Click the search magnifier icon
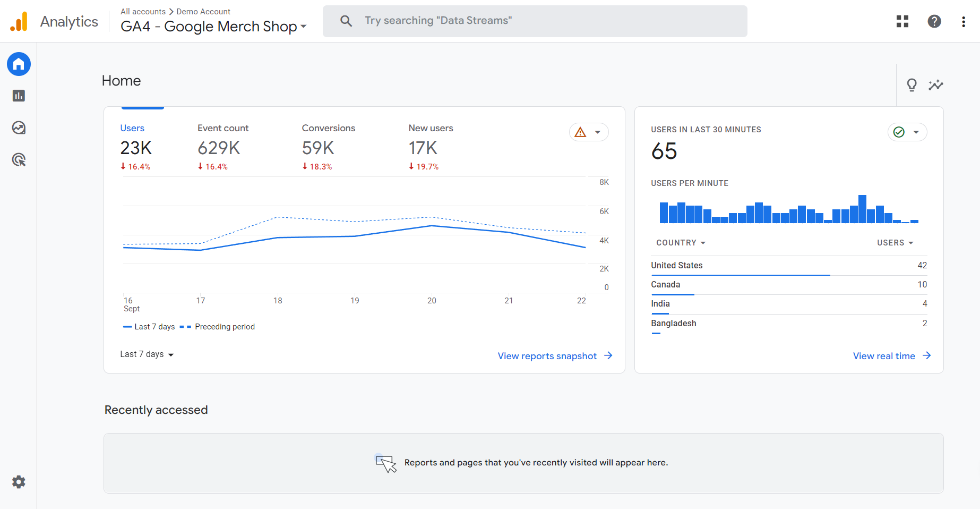The image size is (980, 509). click(346, 21)
